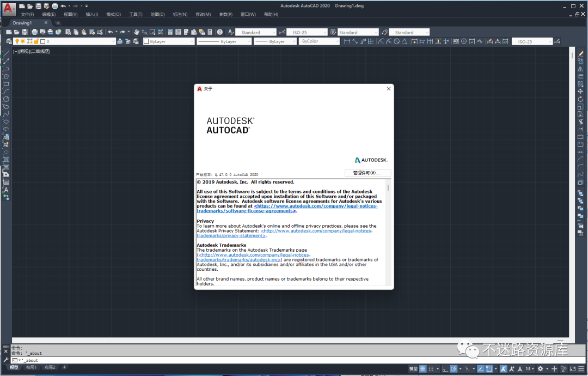Open the 编辑(E) menu

click(x=49, y=14)
